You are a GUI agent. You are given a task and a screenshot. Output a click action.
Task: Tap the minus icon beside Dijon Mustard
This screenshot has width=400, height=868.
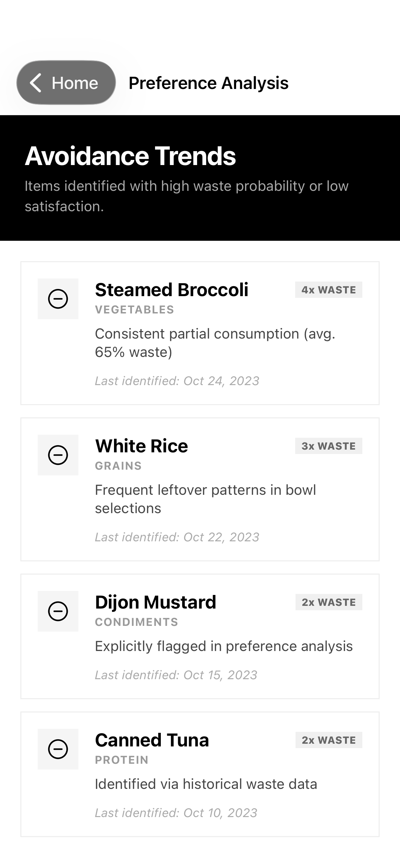tap(58, 611)
